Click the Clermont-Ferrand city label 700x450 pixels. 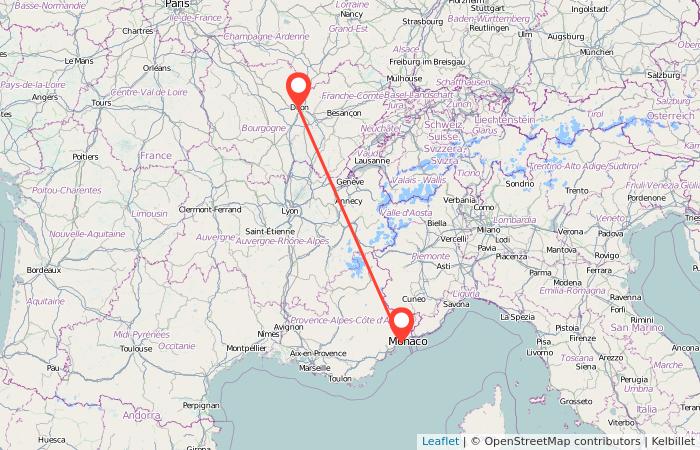pyautogui.click(x=210, y=209)
